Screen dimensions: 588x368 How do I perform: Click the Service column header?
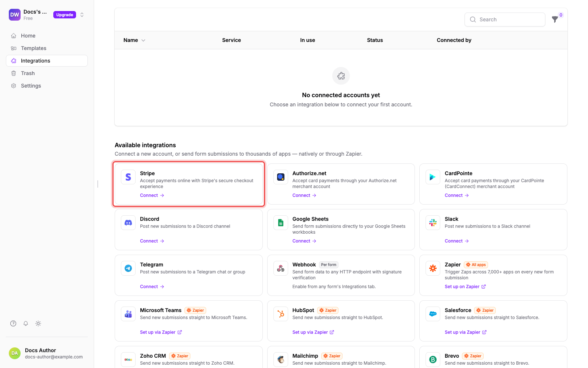pos(232,40)
